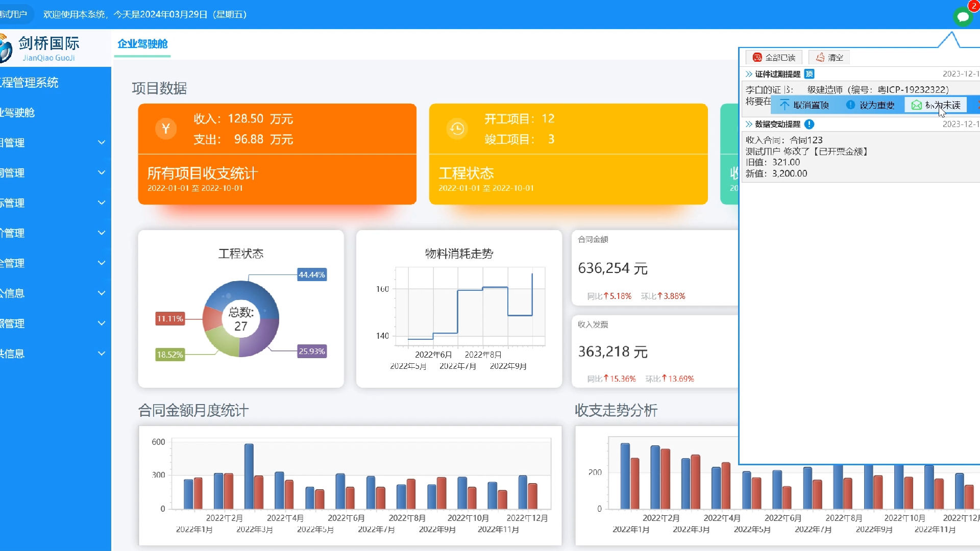Click the 44.44% label on pie chart
This screenshot has height=551, width=980.
pos(311,274)
